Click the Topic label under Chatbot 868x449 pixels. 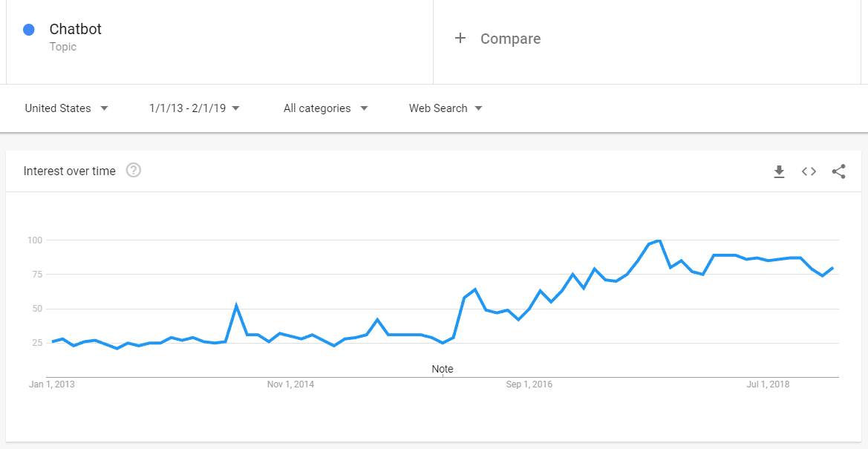[x=63, y=47]
